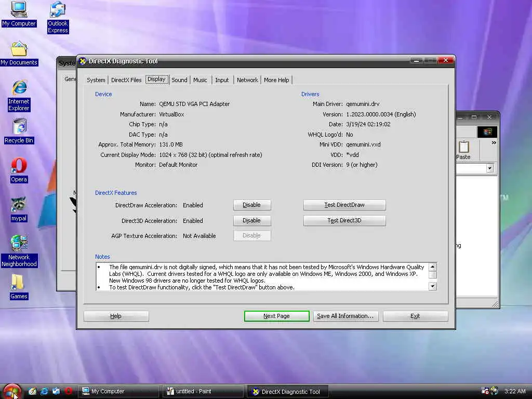Click Mini VDD value qemumini.vxd

(x=363, y=144)
